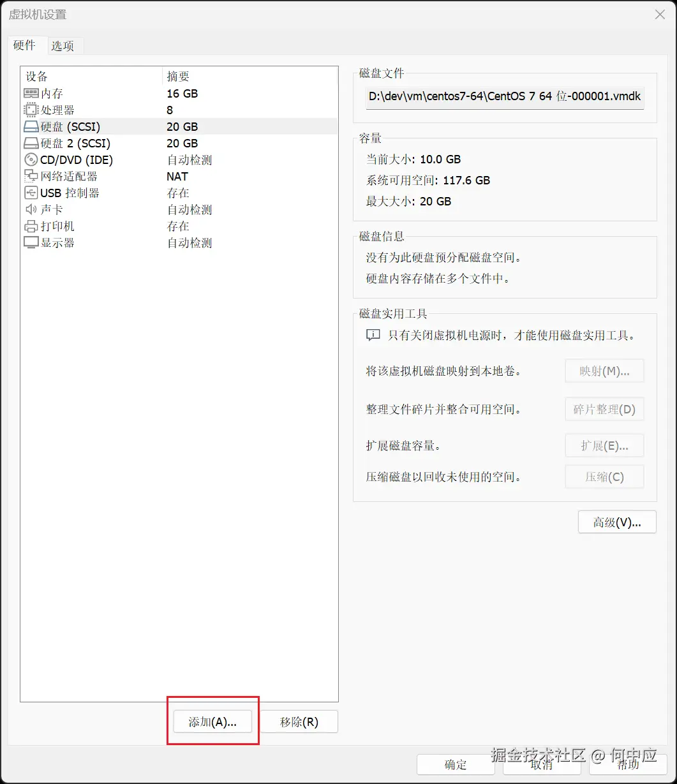
Task: Switch to the 选项 tab
Action: coord(63,45)
